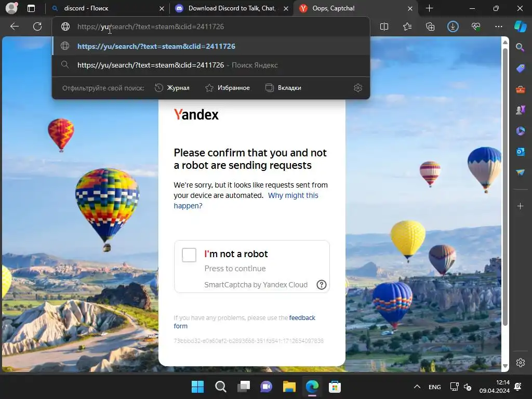Open Browser essentials heart icon

[x=476, y=26]
